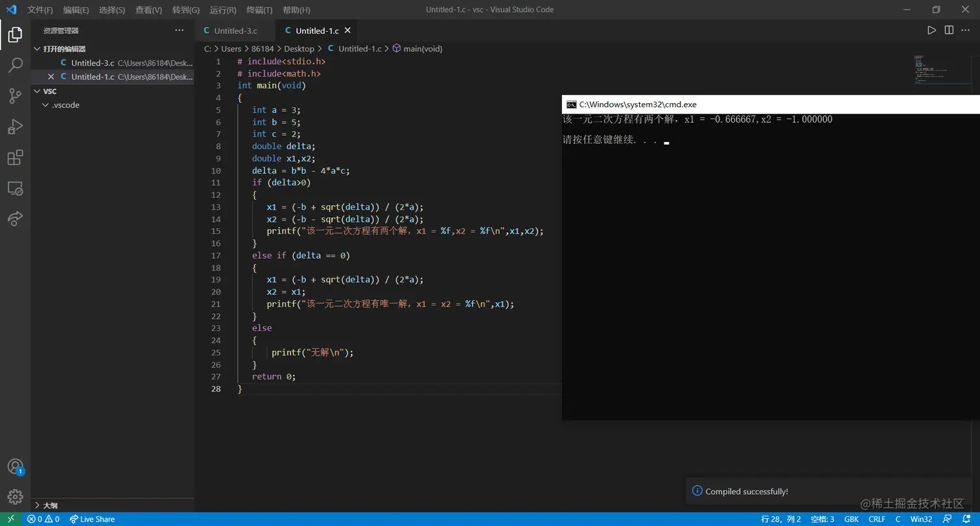Viewport: 980px width, 526px height.
Task: Start Live Share from the status bar
Action: pos(92,519)
